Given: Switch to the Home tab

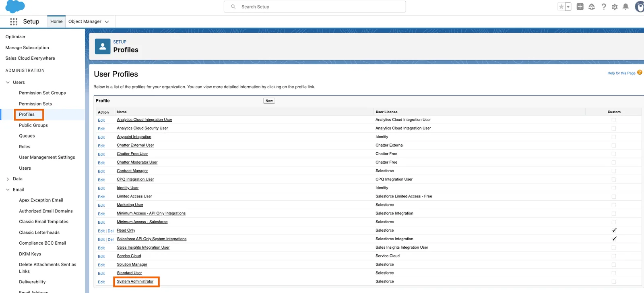Looking at the screenshot, I should tap(56, 21).
